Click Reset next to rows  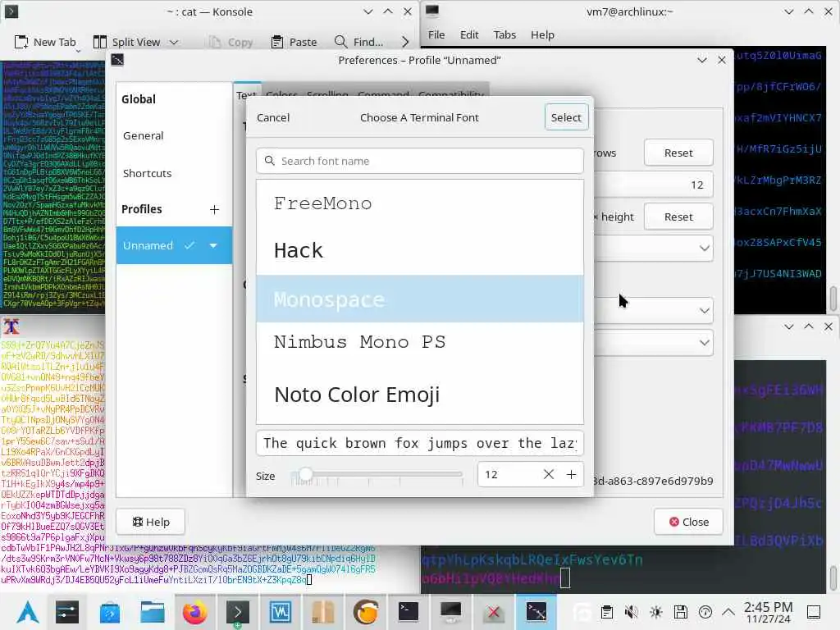[678, 153]
